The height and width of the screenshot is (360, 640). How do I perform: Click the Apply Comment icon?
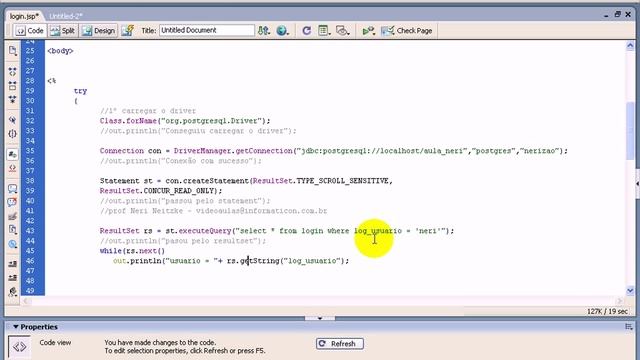click(x=13, y=189)
